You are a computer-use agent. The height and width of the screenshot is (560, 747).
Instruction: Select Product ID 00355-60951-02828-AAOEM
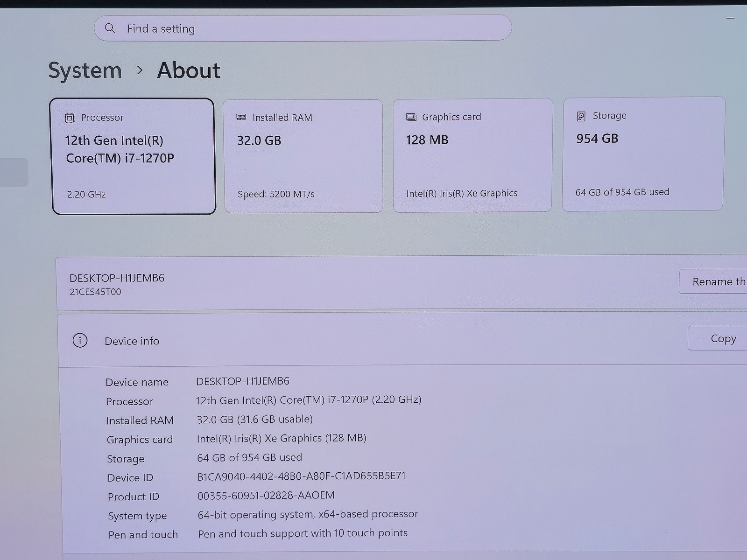(x=266, y=495)
